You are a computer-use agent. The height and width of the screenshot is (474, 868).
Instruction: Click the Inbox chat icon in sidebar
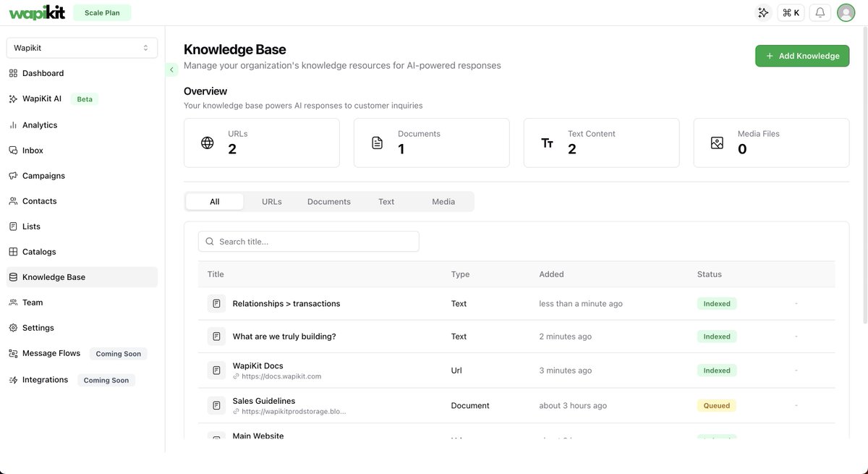click(x=13, y=151)
